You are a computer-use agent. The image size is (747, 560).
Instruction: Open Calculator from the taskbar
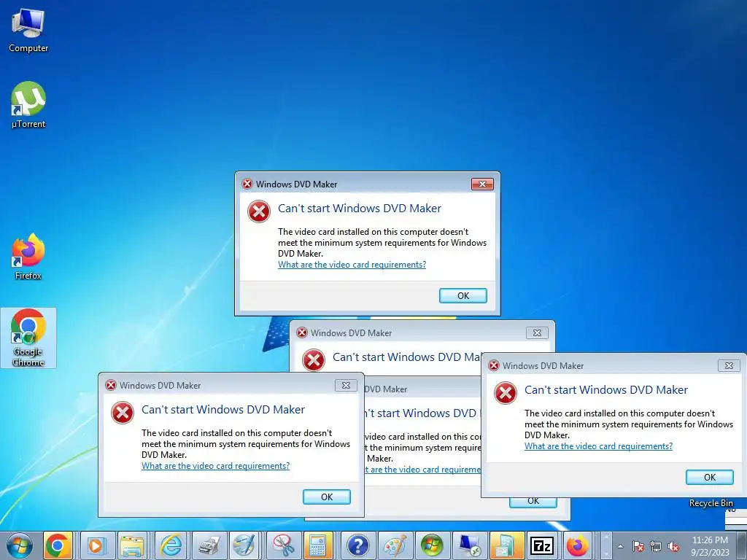click(320, 545)
